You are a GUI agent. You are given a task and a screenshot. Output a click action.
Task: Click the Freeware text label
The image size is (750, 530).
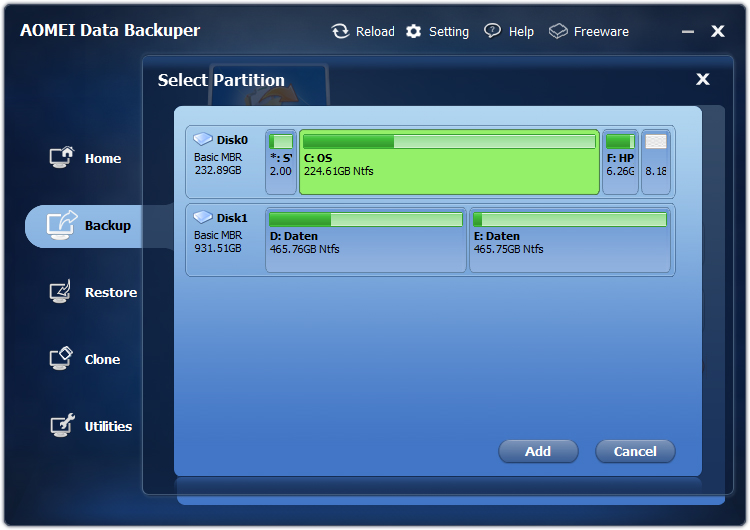(601, 32)
